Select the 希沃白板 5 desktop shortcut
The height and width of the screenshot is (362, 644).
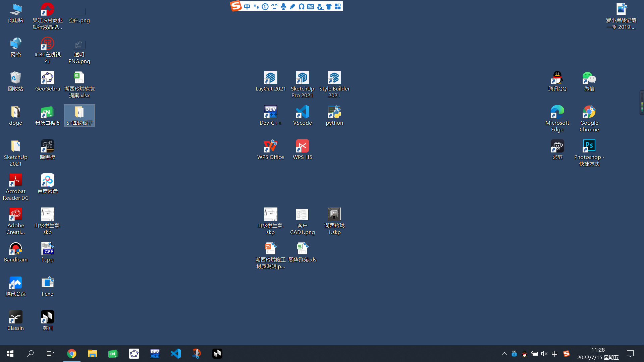pos(47,116)
